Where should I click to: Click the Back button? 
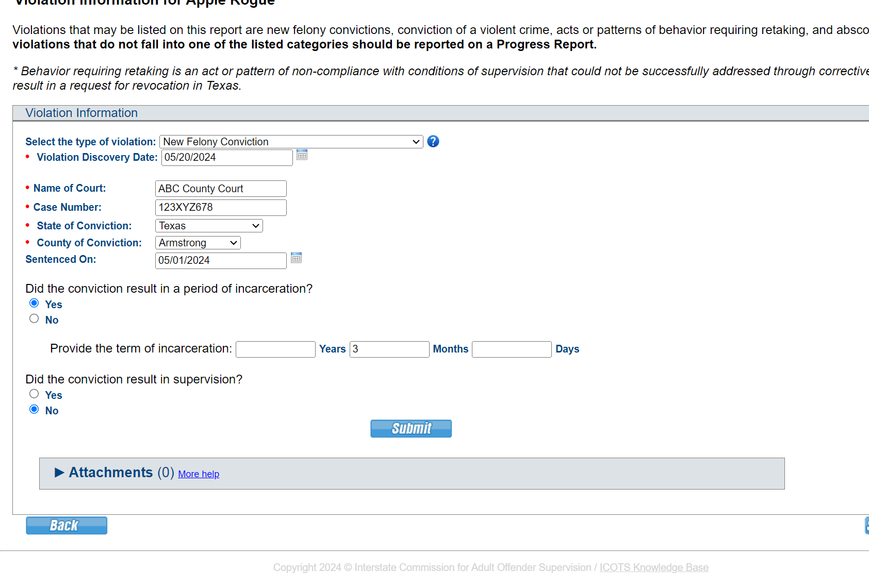click(67, 525)
